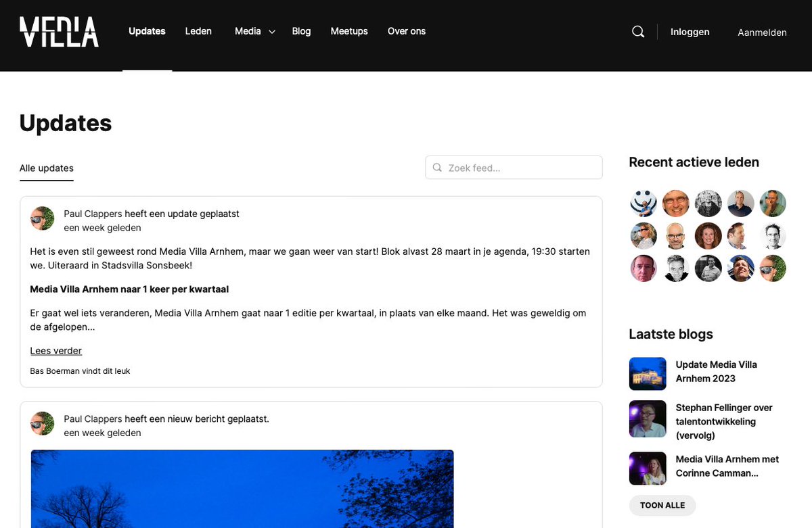Click timestamp of 'update geplaatst' post
Viewport: 812px width, 528px height.
tap(102, 228)
